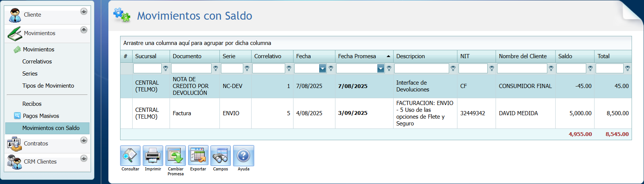Screen dimensions: 644x184
Task: Open Tipos de Movimiento menu item
Action: pos(48,86)
